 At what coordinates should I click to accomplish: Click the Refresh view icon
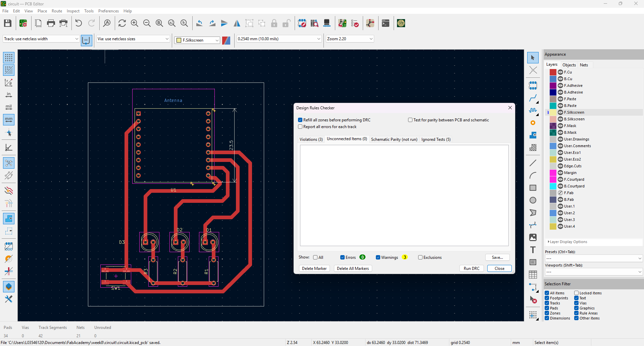(x=122, y=23)
